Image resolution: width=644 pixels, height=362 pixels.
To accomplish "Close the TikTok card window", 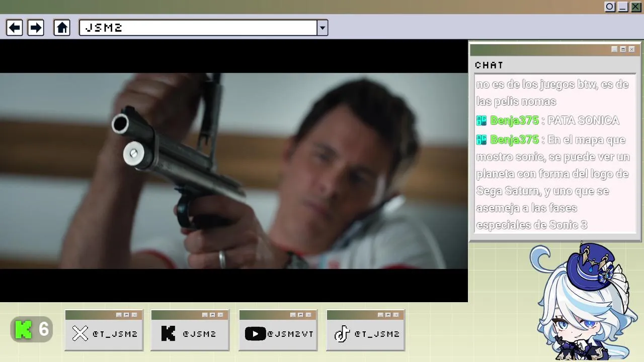I will (396, 315).
